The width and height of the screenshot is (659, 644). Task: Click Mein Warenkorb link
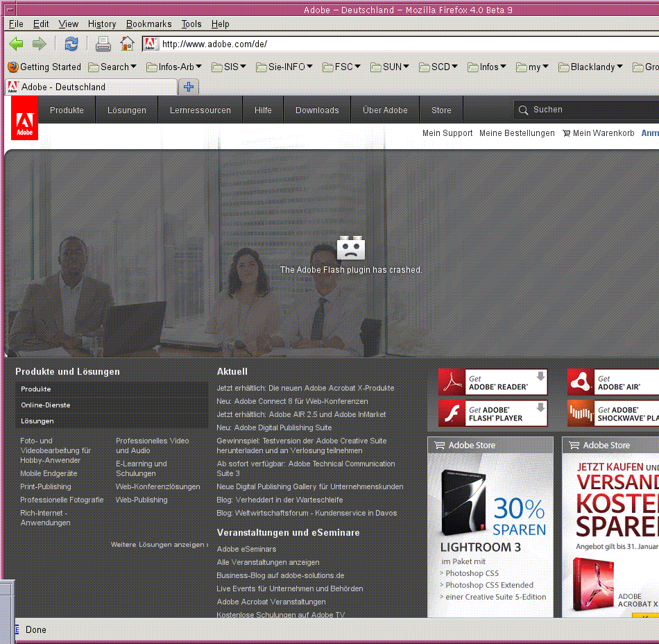[603, 133]
